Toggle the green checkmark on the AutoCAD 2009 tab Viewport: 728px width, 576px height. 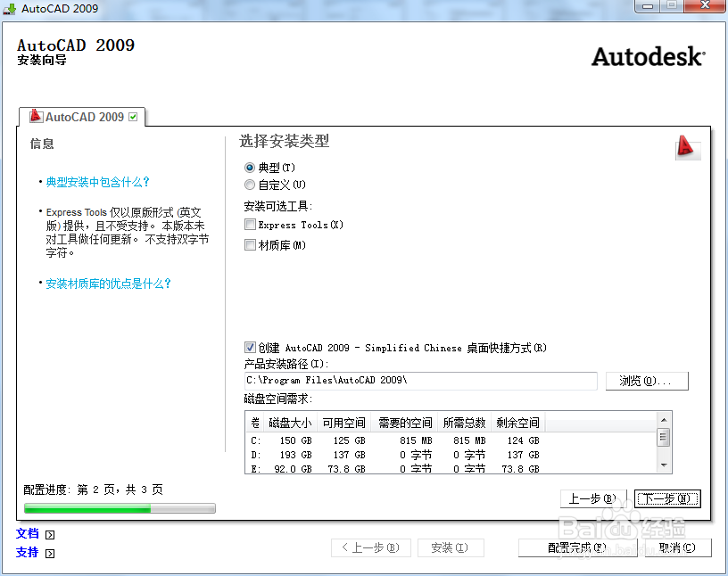[133, 117]
